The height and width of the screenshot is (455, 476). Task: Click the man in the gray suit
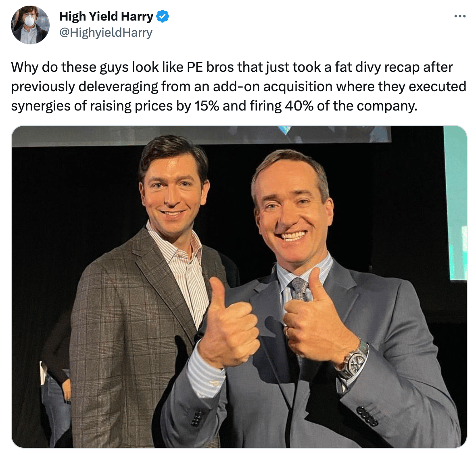pyautogui.click(x=316, y=304)
